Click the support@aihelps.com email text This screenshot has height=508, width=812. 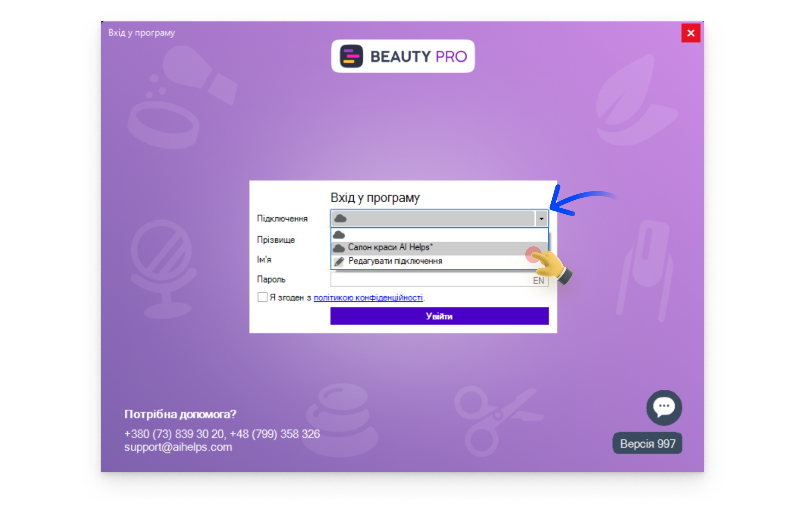(x=178, y=447)
